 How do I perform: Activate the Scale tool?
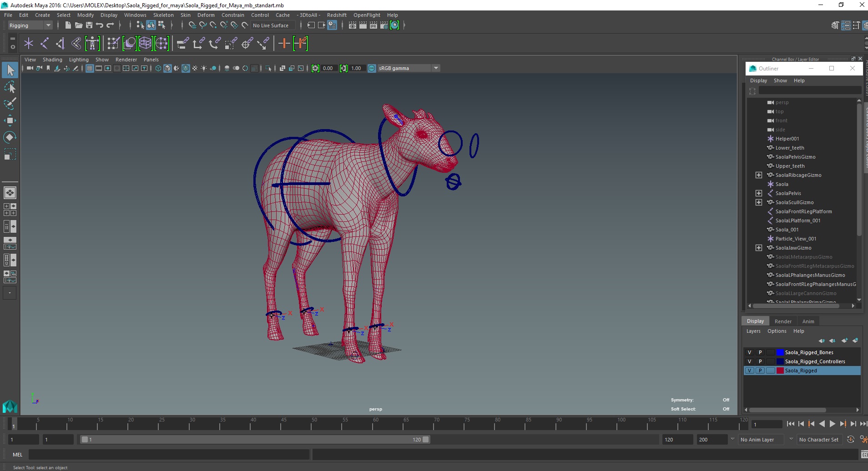(10, 154)
